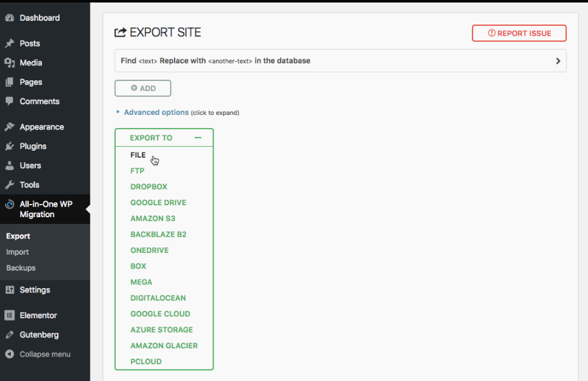
Task: Click the Report Issue button
Action: click(x=519, y=33)
